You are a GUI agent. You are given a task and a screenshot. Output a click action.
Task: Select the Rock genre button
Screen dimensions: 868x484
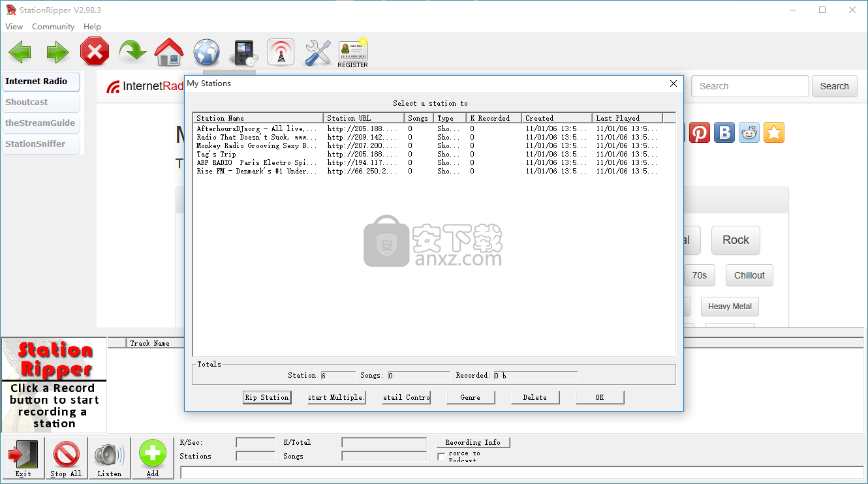736,240
